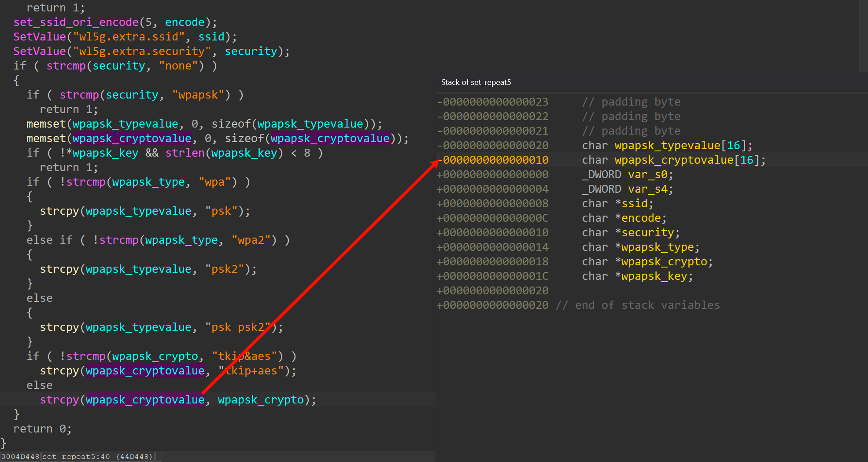Select the char *wpapsk_key stack argument
The height and width of the screenshot is (462, 868).
tap(638, 276)
